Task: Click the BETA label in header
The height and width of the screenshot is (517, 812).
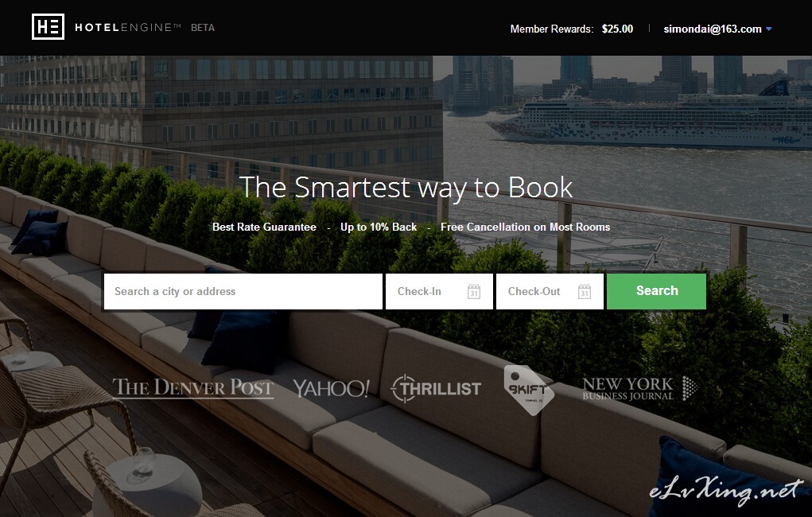Action: tap(203, 28)
